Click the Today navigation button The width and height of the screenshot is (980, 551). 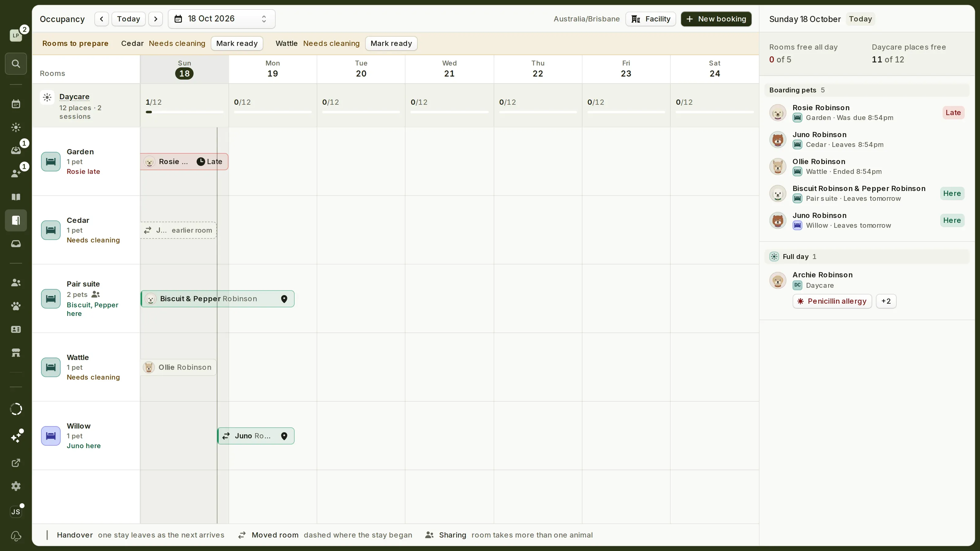pyautogui.click(x=129, y=19)
